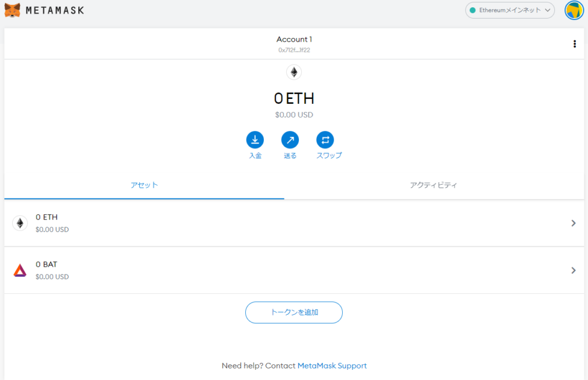The width and height of the screenshot is (588, 380).
Task: Expand the 0 ETH asset row chevron
Action: pos(574,223)
